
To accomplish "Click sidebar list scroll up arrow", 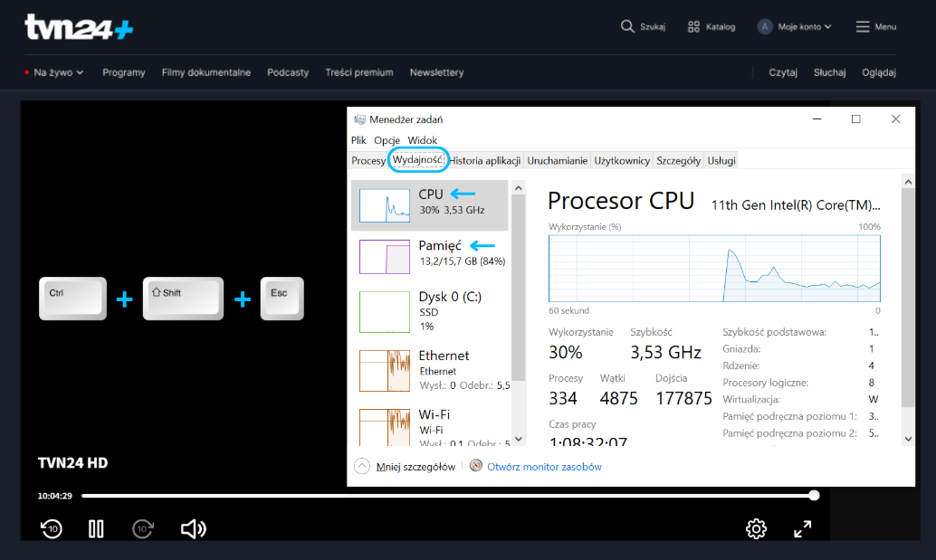I will pyautogui.click(x=518, y=188).
